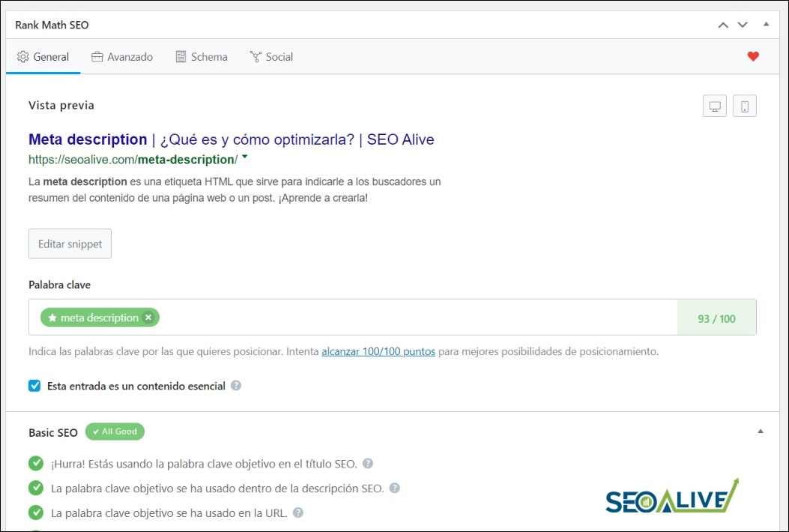Follow the alcanzar 100/100 puntos link
789x532 pixels.
(x=378, y=351)
